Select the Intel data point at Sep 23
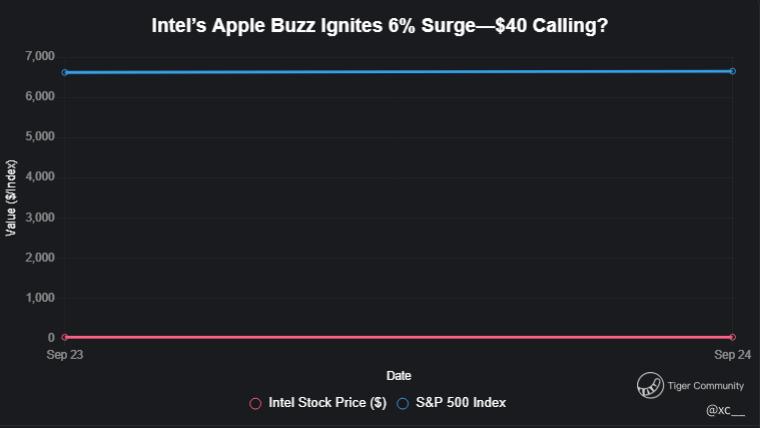760x428 pixels. point(65,337)
